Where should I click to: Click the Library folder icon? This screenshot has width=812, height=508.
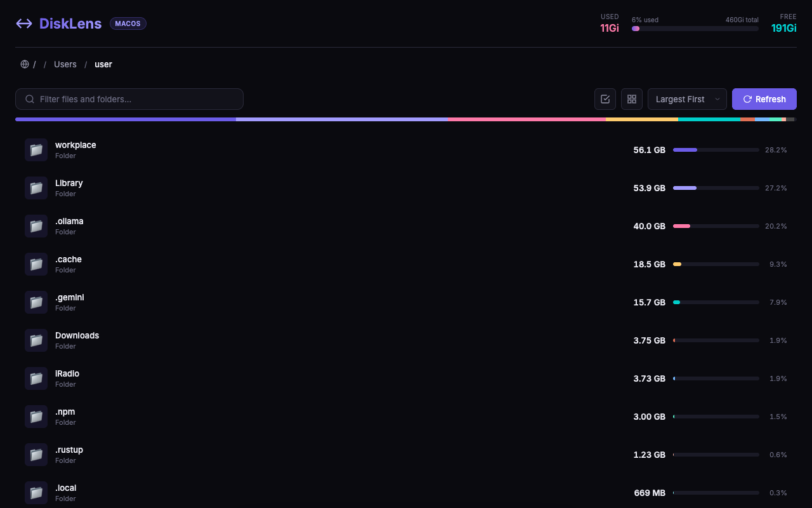pos(36,188)
